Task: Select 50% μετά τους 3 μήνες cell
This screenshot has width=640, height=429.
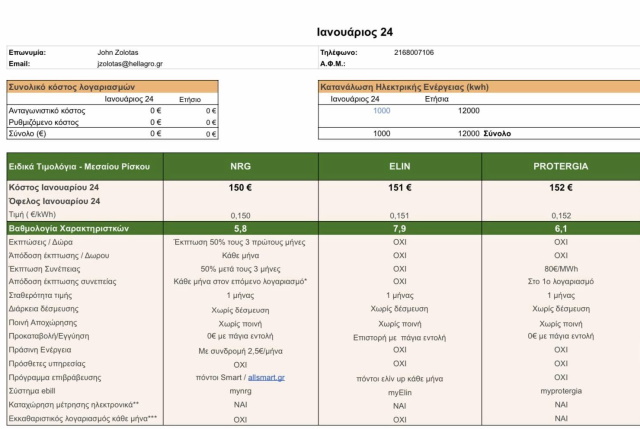Action: [x=240, y=269]
